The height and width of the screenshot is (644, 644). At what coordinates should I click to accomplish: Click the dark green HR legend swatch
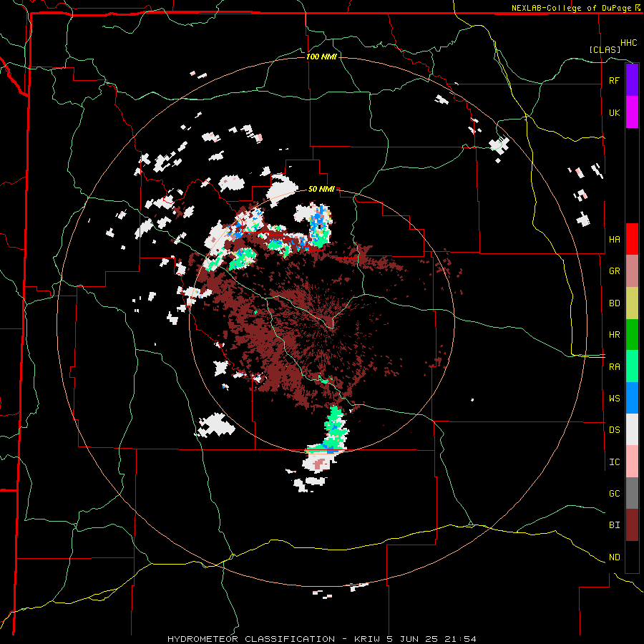point(632,335)
